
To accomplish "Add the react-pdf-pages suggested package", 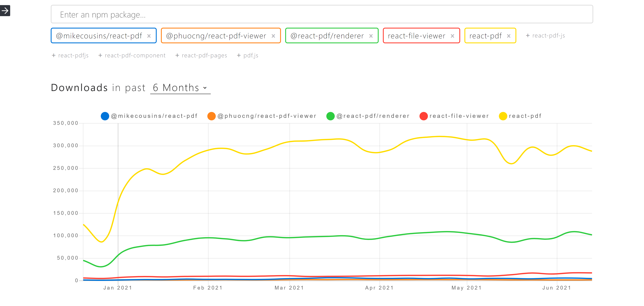I will tap(201, 55).
